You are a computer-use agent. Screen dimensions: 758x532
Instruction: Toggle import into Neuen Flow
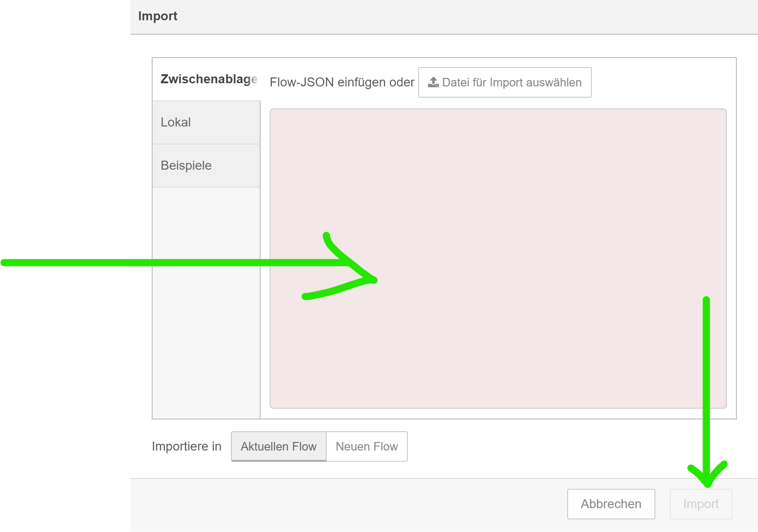tap(367, 446)
